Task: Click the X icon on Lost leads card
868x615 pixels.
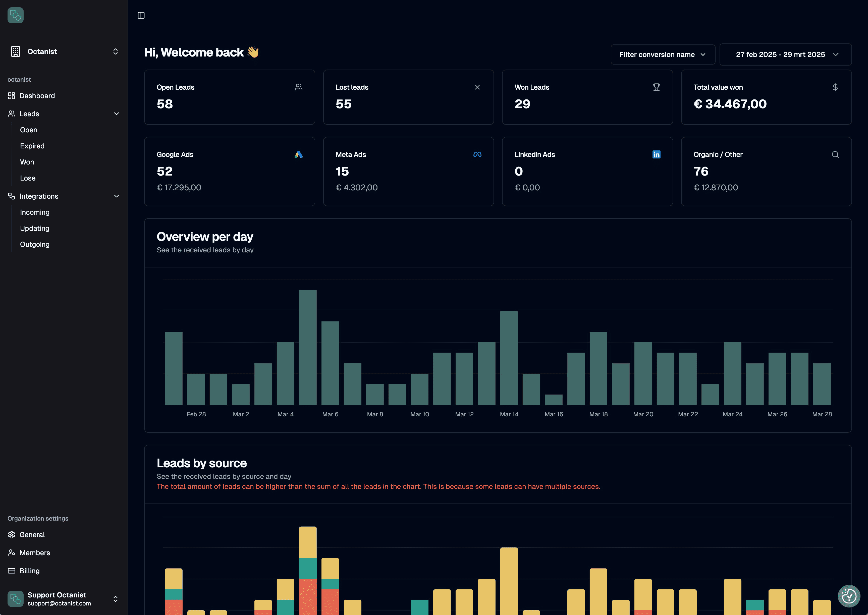Action: click(x=477, y=87)
